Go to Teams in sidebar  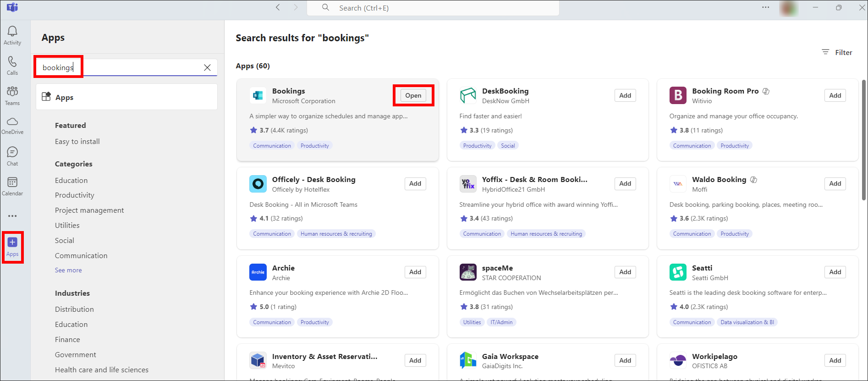coord(12,96)
